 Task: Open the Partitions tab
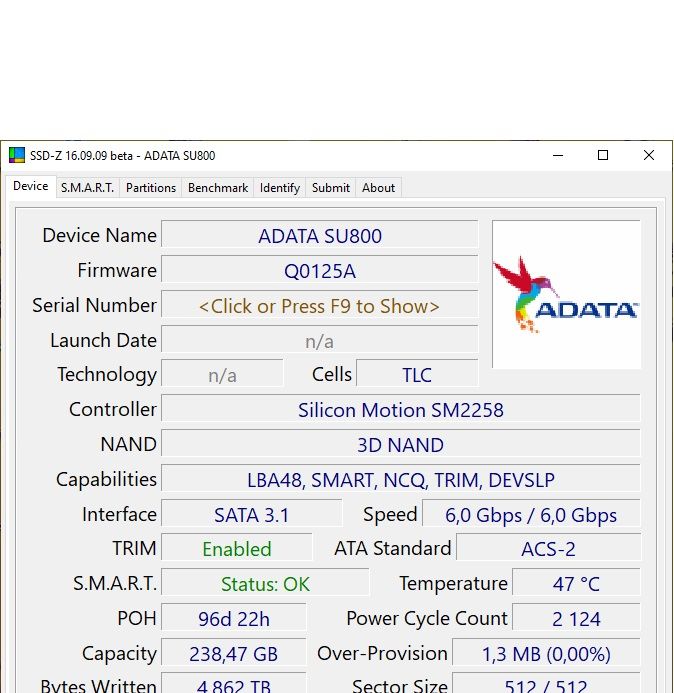click(151, 188)
